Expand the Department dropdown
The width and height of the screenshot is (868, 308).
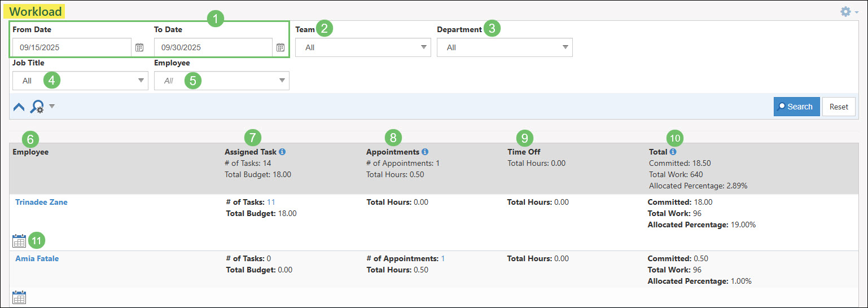point(505,48)
